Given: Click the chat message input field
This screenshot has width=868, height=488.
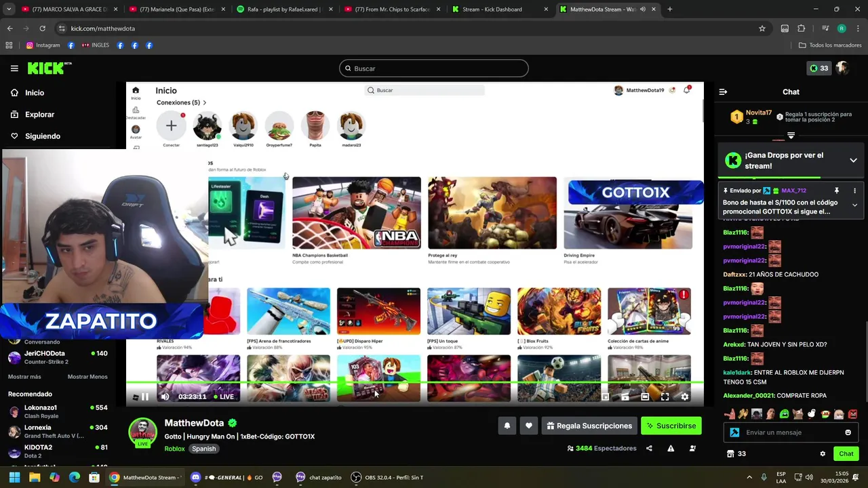Looking at the screenshot, I should [x=791, y=432].
